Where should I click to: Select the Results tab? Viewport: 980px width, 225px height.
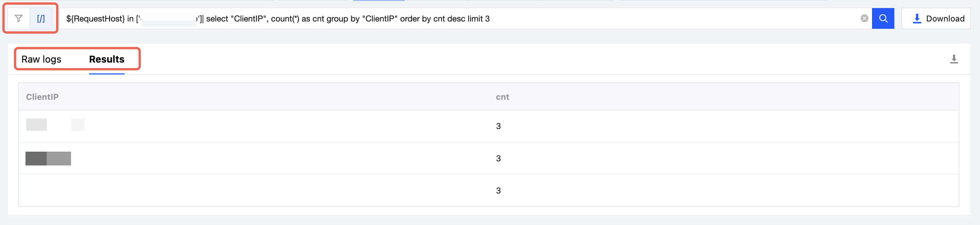point(107,59)
